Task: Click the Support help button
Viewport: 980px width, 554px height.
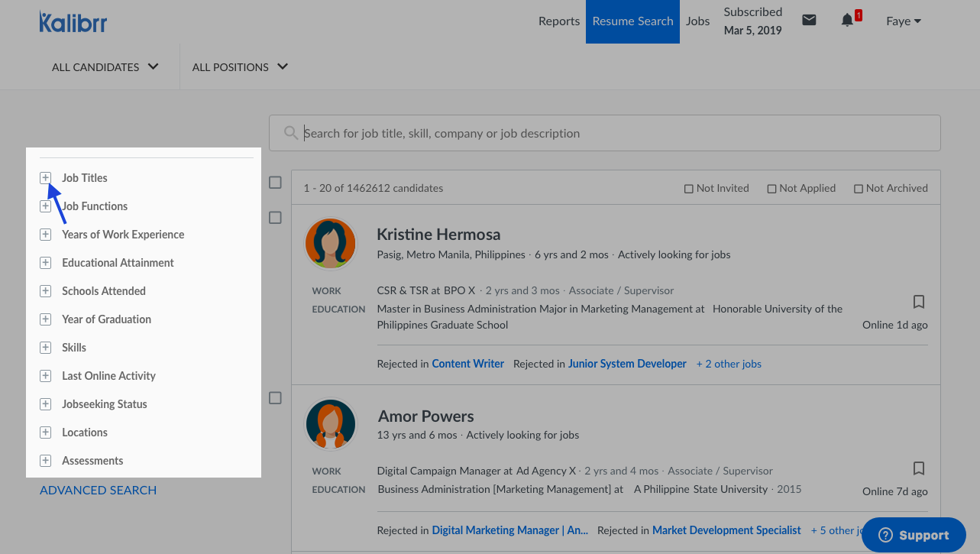Action: 914,535
